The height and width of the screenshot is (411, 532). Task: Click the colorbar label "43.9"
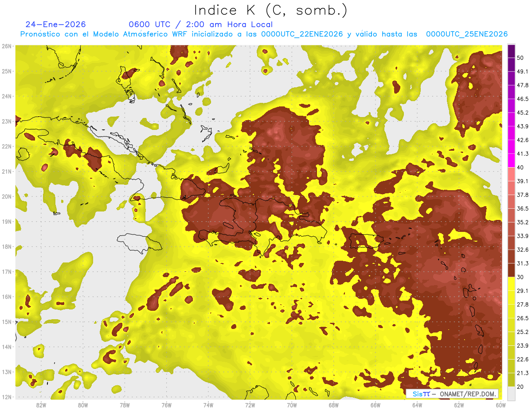(x=523, y=126)
